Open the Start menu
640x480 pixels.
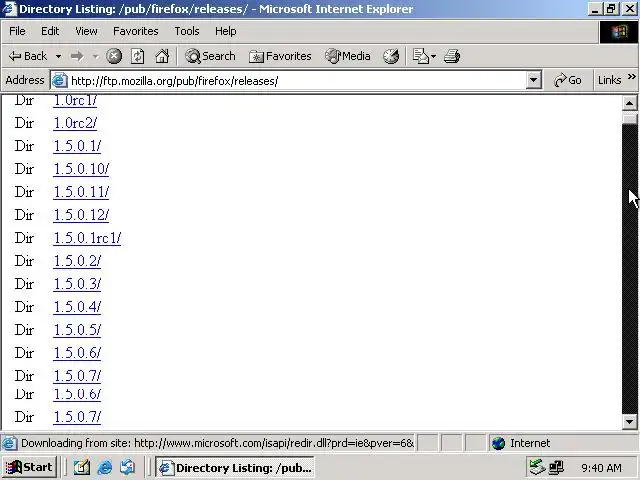[x=29, y=467]
